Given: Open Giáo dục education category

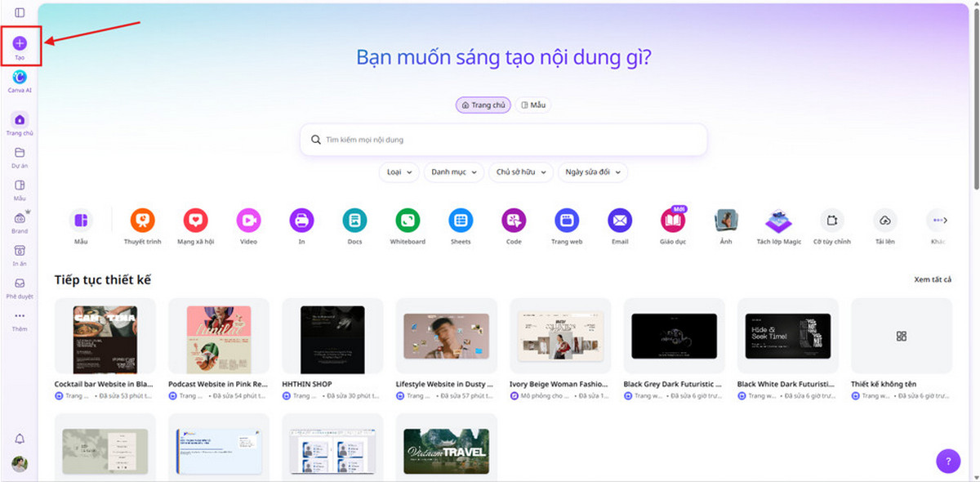Looking at the screenshot, I should point(673,220).
